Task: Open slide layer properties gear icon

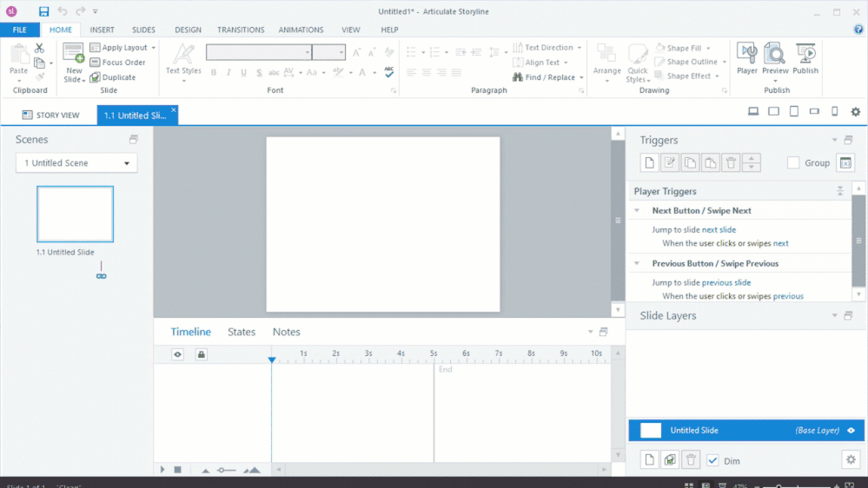Action: (x=850, y=460)
